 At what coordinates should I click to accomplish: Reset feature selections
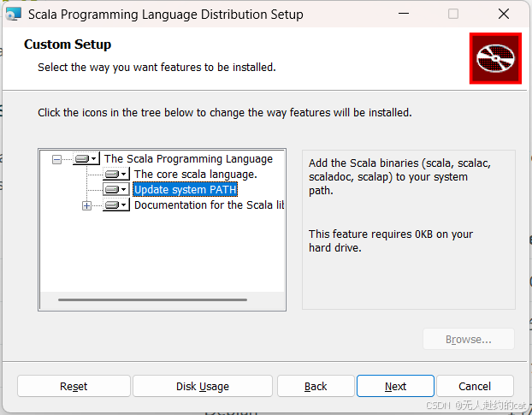[74, 386]
